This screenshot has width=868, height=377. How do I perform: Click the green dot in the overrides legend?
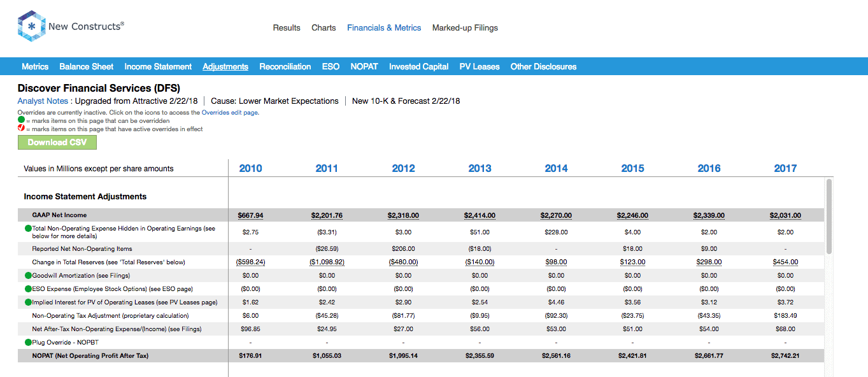point(21,120)
